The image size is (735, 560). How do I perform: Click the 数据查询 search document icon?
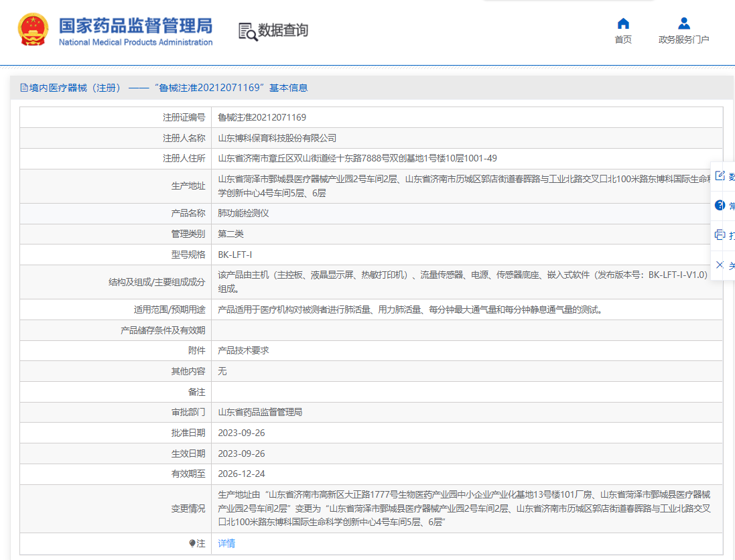pos(248,31)
